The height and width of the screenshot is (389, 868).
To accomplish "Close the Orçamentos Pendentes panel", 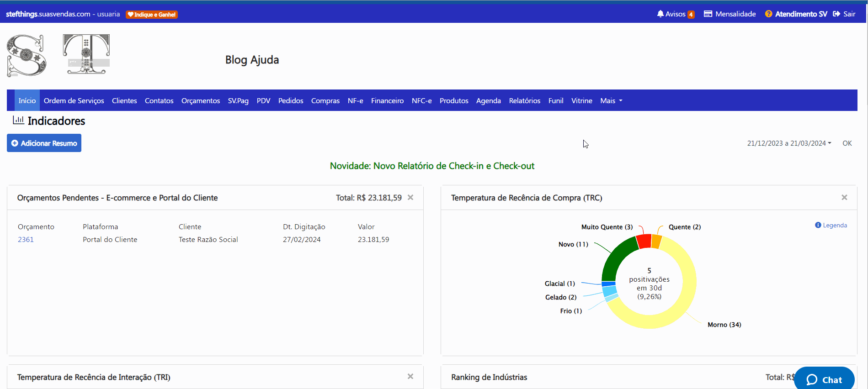I will tap(410, 197).
